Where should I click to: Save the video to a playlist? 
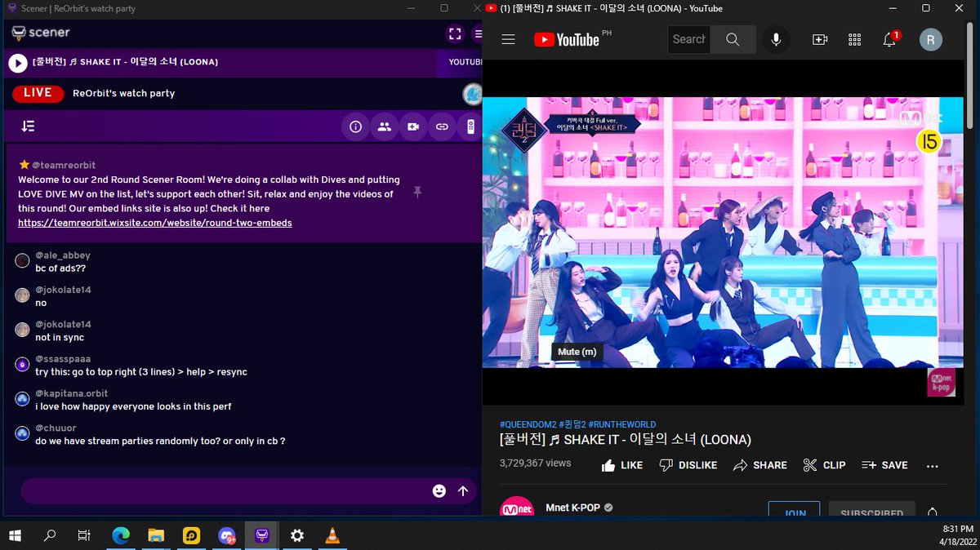tap(884, 465)
